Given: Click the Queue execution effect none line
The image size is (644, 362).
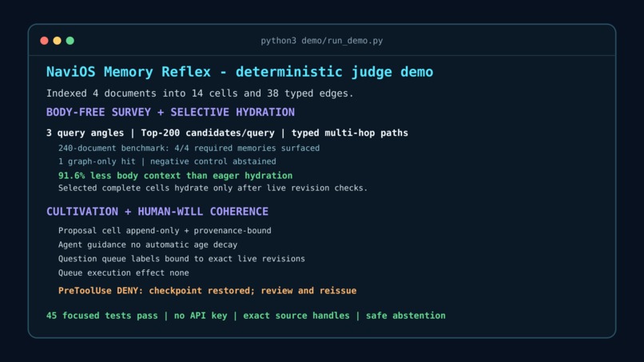Looking at the screenshot, I should click(x=124, y=272).
